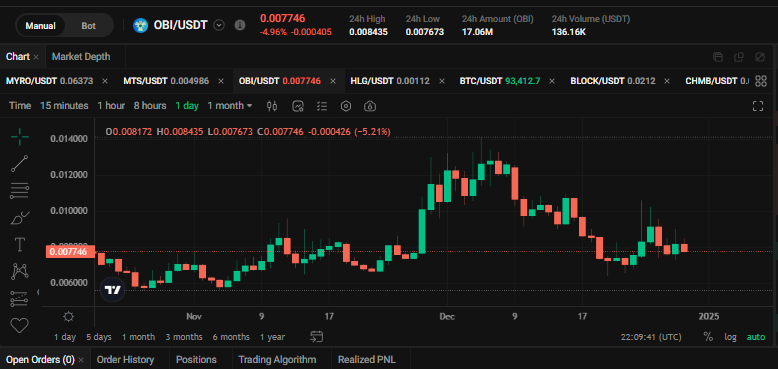778x369 pixels.
Task: Close the Open Orders tab
Action: point(81,360)
